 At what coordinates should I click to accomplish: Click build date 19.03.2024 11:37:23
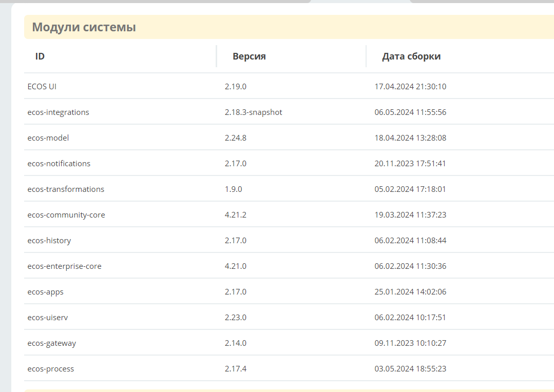(410, 214)
